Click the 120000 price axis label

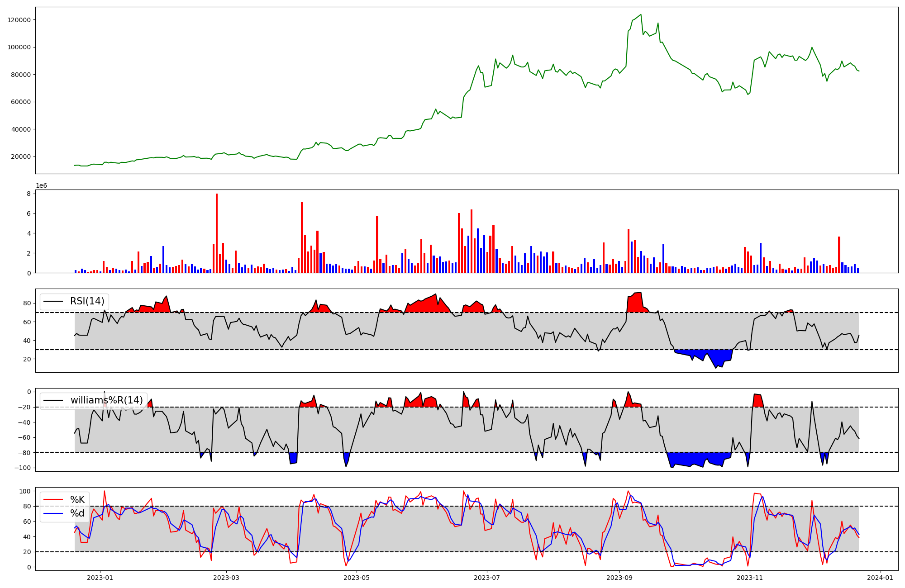19,20
